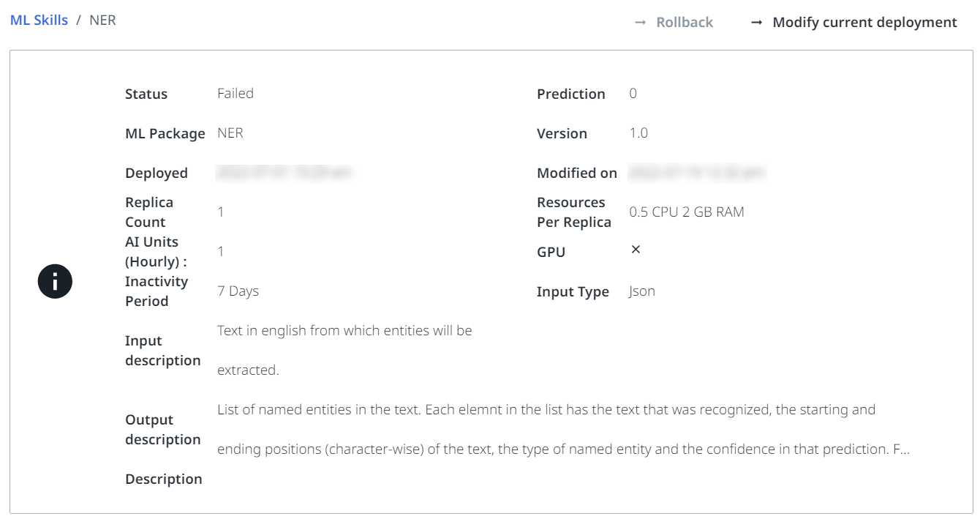Viewport: 980px width, 519px height.
Task: Click Modify current deployment
Action: coord(864,23)
